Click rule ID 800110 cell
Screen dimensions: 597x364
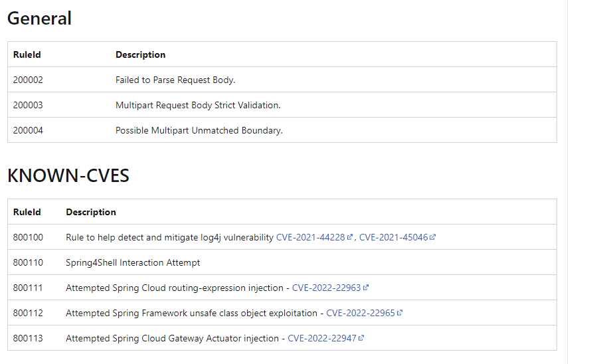click(28, 263)
